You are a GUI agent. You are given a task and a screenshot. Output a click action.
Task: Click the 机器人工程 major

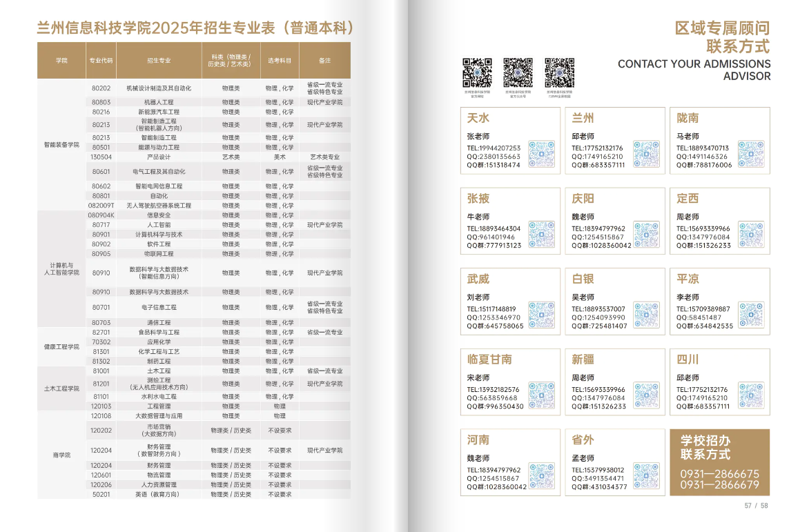[x=159, y=102]
